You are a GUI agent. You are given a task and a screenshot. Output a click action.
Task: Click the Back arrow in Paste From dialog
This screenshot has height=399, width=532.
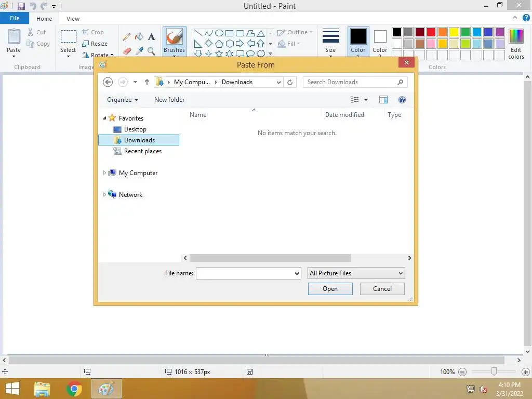(108, 82)
